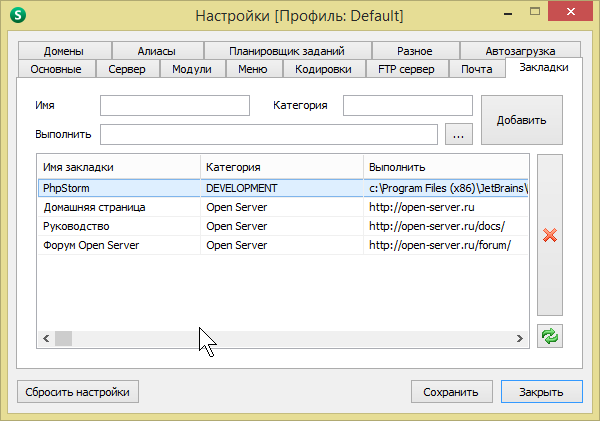600x421 pixels.
Task: Click Сбросить настройки button
Action: 78,392
